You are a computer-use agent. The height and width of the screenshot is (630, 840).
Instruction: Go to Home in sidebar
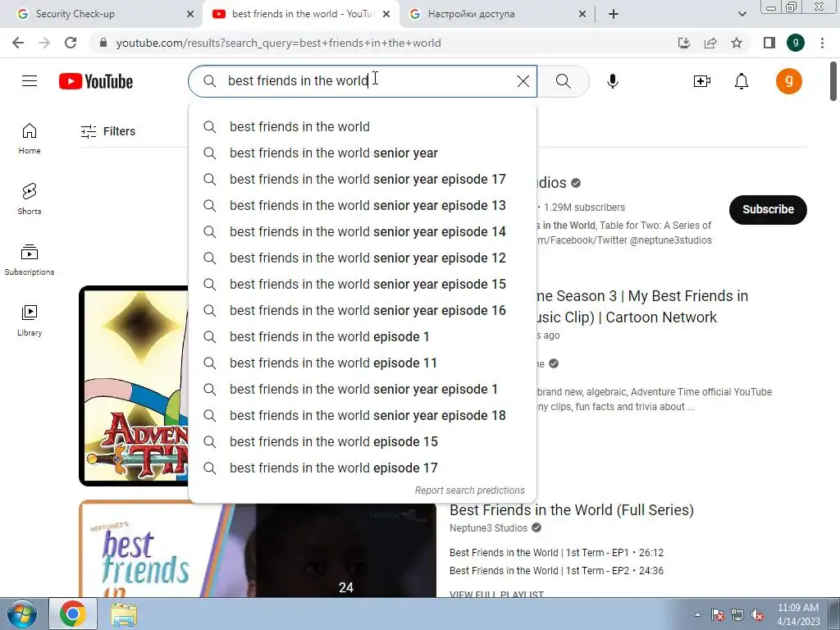(30, 139)
